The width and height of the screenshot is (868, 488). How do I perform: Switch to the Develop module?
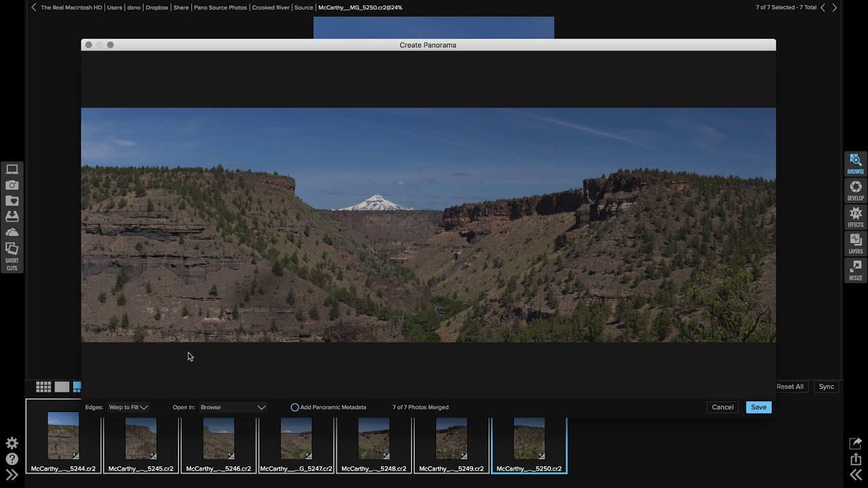click(x=855, y=190)
